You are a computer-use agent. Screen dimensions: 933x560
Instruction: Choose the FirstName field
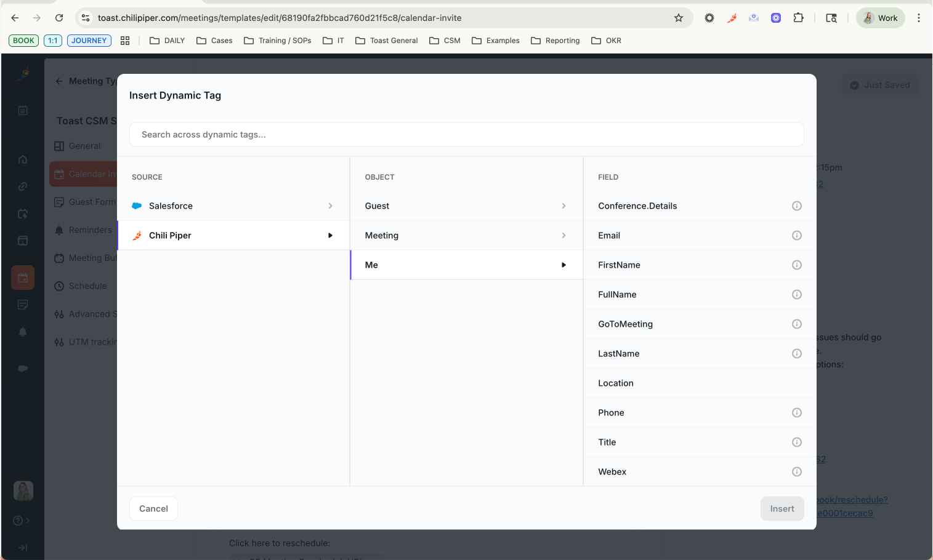point(619,265)
